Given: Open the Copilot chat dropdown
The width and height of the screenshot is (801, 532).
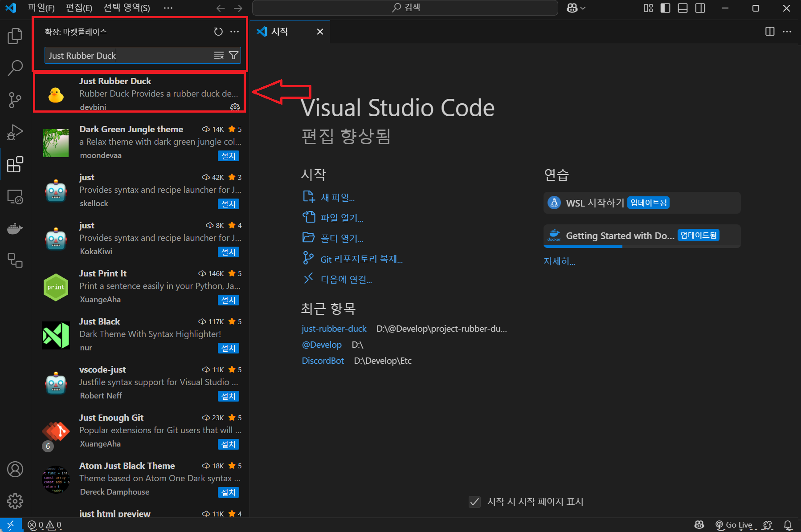Looking at the screenshot, I should (x=576, y=8).
